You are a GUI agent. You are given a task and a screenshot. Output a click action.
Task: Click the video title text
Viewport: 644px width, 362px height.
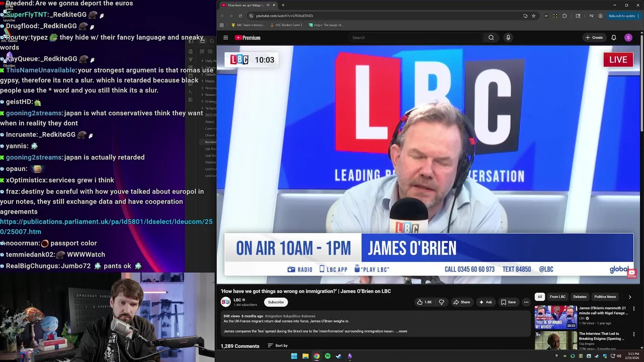[x=305, y=291]
